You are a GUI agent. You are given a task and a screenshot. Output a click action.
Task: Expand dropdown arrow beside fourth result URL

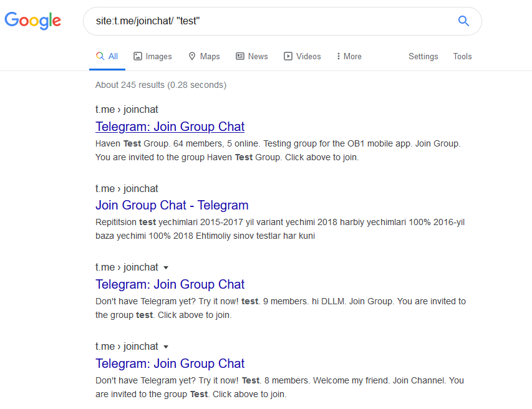pyautogui.click(x=166, y=347)
